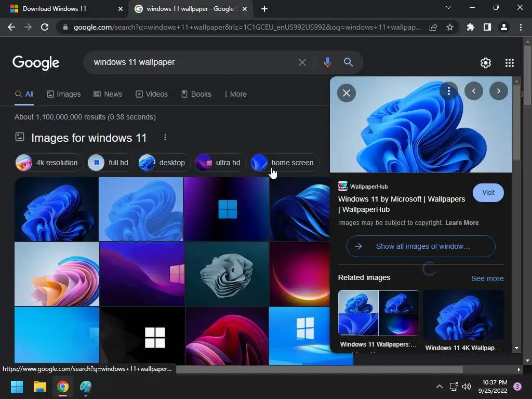Screen dimensions: 532x399
Task: Open options beside Images for windows 11
Action: 165,137
